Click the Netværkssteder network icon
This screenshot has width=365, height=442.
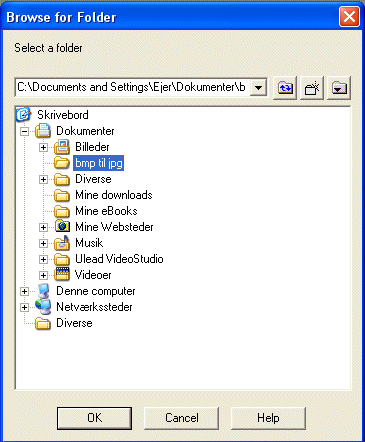[43, 307]
